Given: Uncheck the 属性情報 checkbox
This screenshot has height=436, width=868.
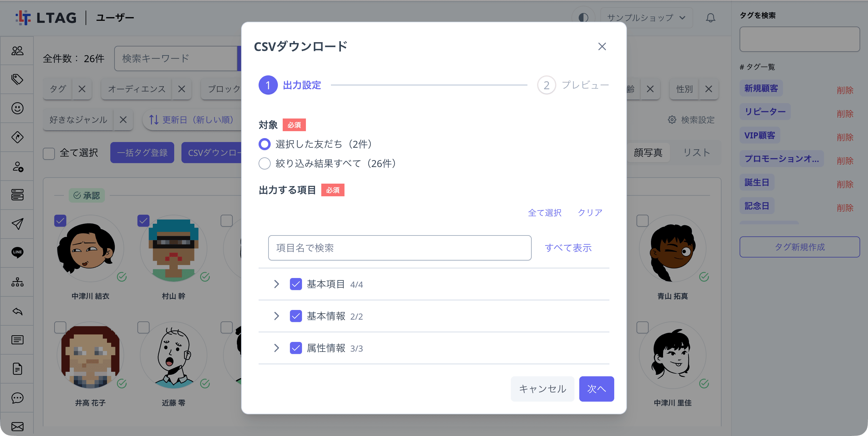Looking at the screenshot, I should pos(296,348).
